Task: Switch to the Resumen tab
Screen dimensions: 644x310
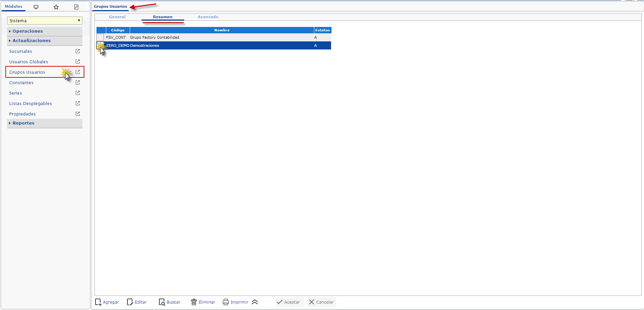Action: click(x=163, y=17)
